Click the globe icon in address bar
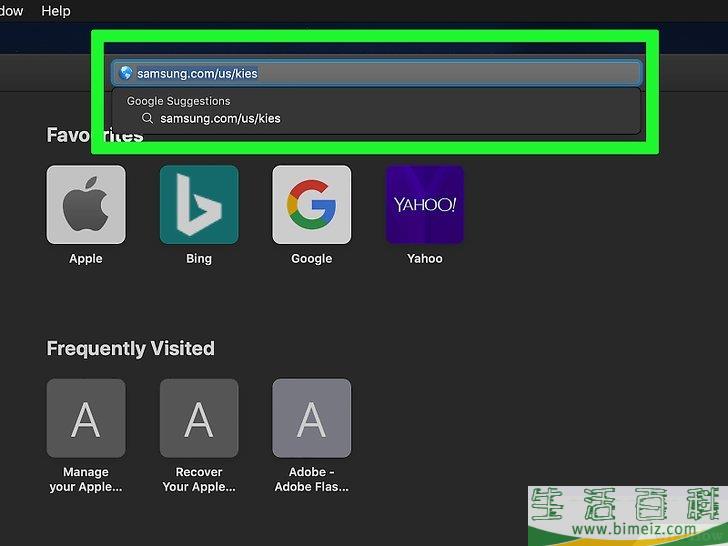This screenshot has width=728, height=546. click(x=126, y=73)
